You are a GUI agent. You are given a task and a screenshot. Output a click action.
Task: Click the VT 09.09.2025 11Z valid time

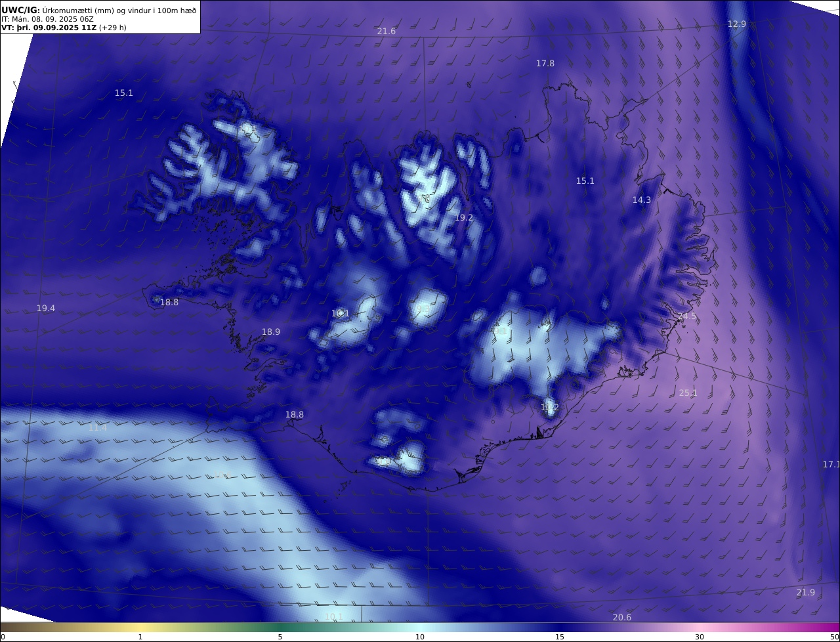(x=64, y=28)
